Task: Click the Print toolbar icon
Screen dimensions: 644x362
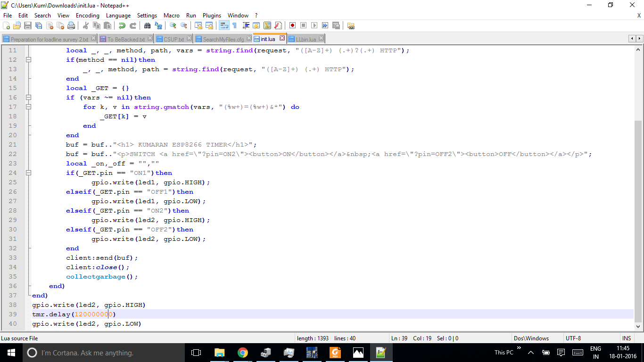Action: point(71,25)
